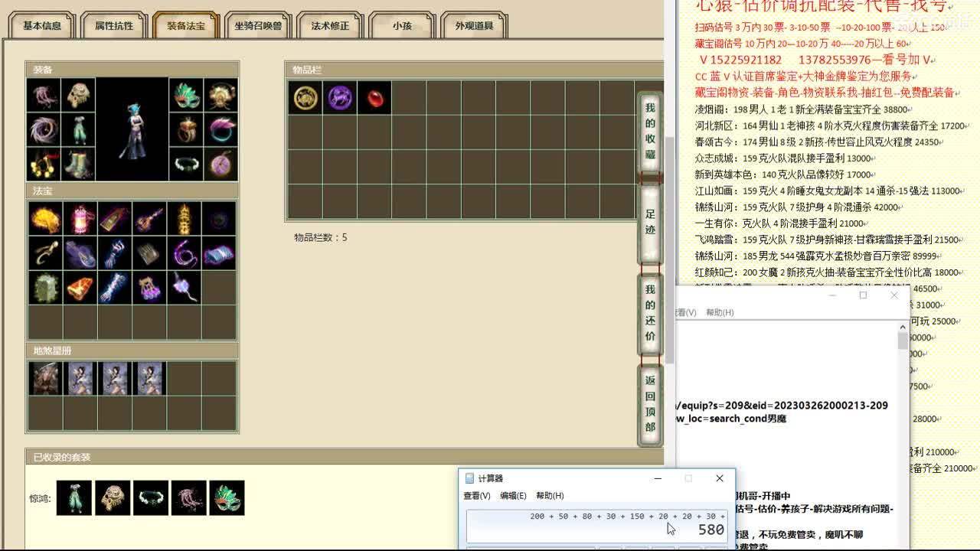Select the pink lantern 法宝 icon

(x=80, y=219)
